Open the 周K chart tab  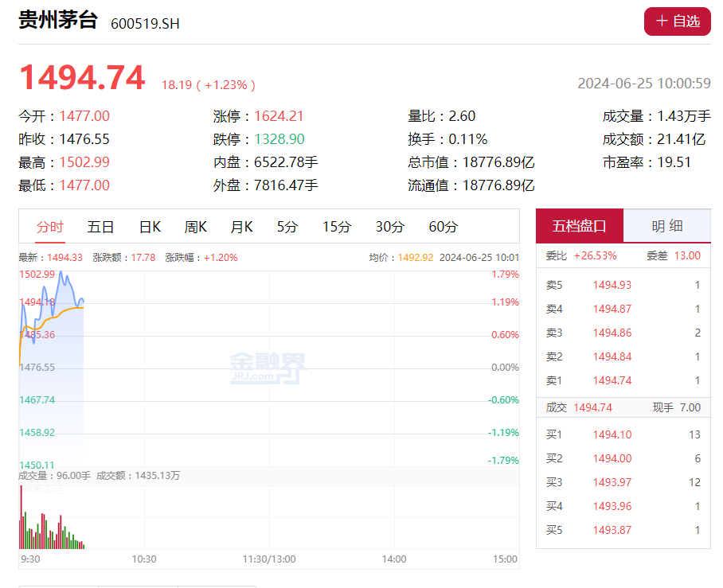(196, 227)
